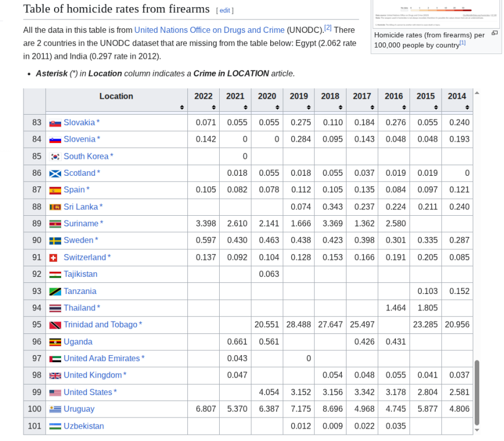Click the Spain flag icon
Viewport: 504px width, 441px height.
point(55,191)
